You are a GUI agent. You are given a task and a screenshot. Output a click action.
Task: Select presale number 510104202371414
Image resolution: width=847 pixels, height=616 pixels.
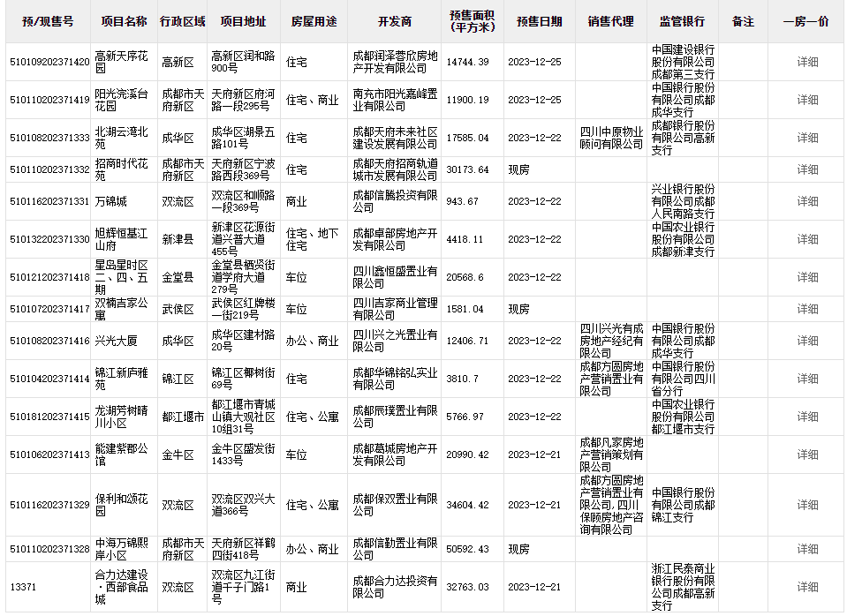[x=49, y=379]
